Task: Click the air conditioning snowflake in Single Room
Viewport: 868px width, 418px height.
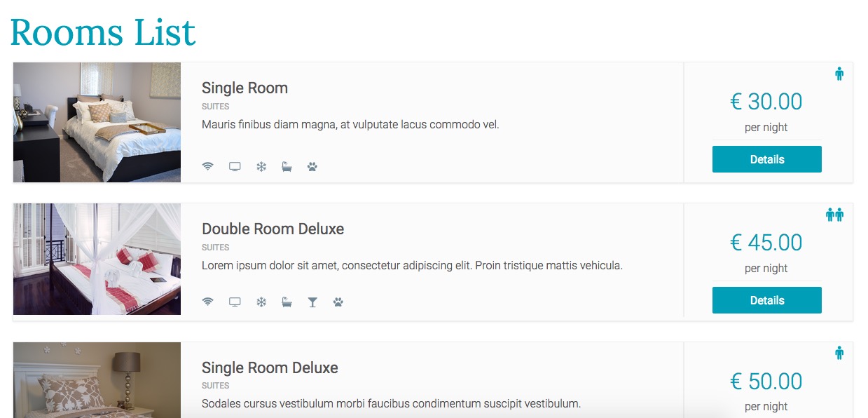Action: pyautogui.click(x=261, y=167)
